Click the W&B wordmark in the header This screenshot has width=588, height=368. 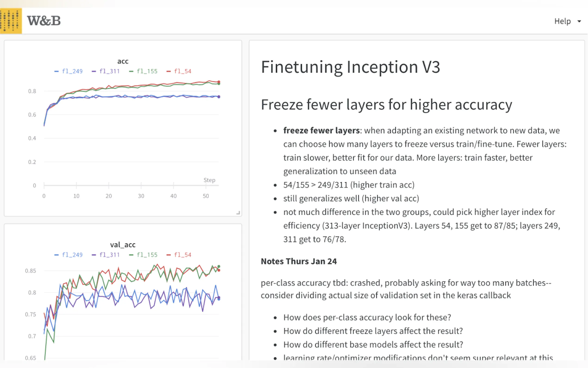(x=44, y=21)
